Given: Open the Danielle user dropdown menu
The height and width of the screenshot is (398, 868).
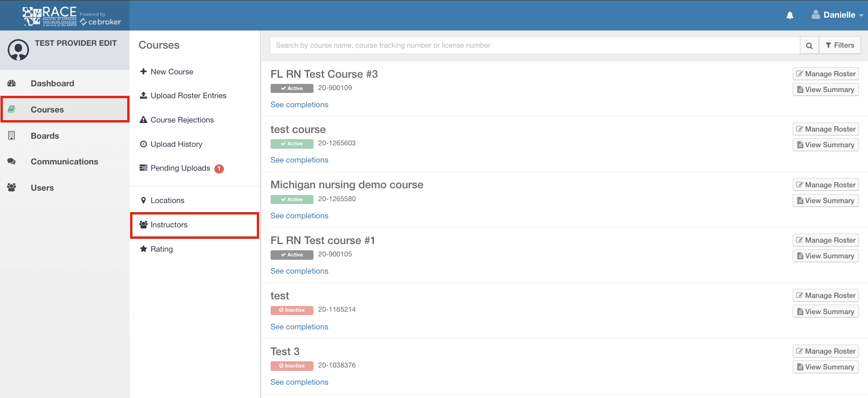Looking at the screenshot, I should click(838, 15).
